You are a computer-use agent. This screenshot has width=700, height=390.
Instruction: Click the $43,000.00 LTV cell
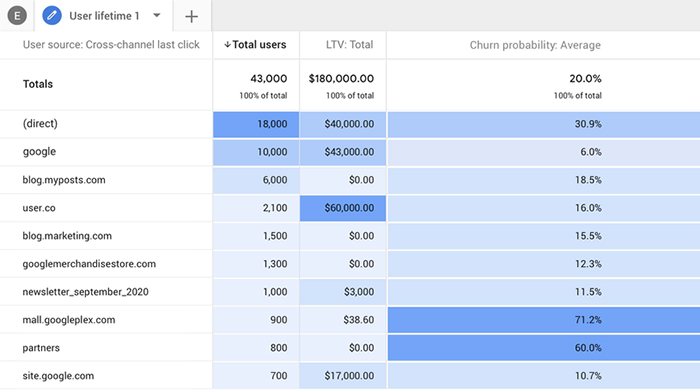pos(343,152)
